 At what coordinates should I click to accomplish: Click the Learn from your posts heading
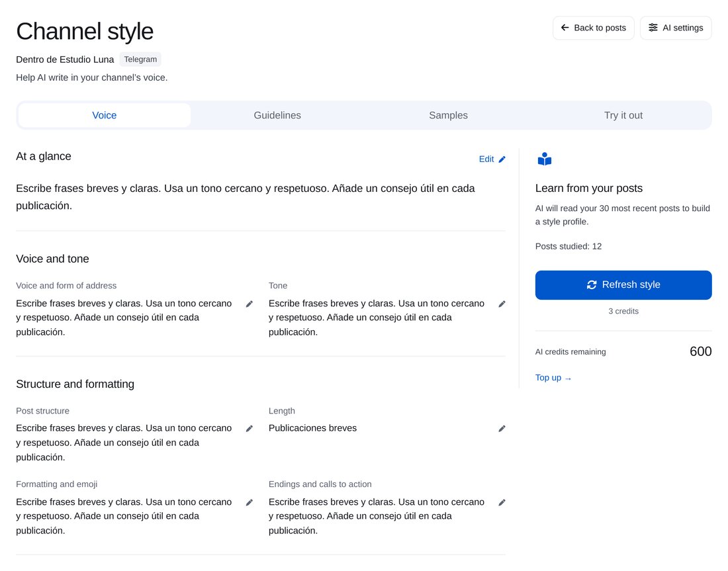point(589,188)
